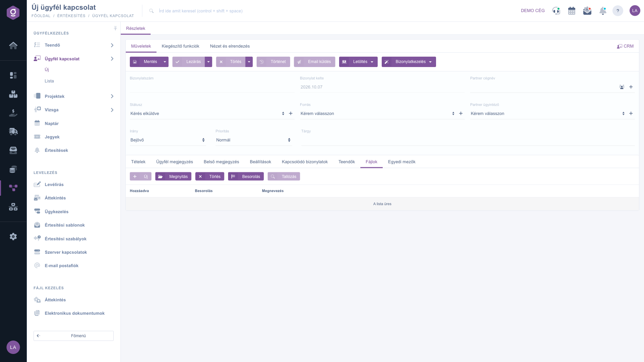Open the coins finance icon in dark sidebar
The image size is (644, 362).
pos(13,169)
